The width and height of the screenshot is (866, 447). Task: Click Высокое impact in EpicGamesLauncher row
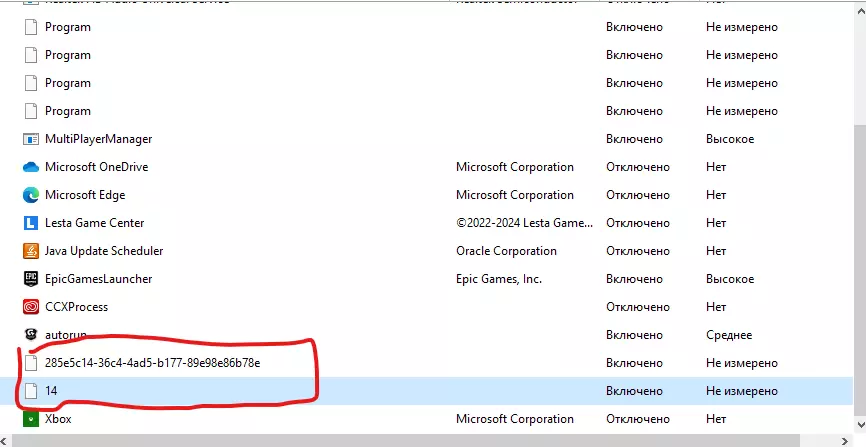pos(730,279)
